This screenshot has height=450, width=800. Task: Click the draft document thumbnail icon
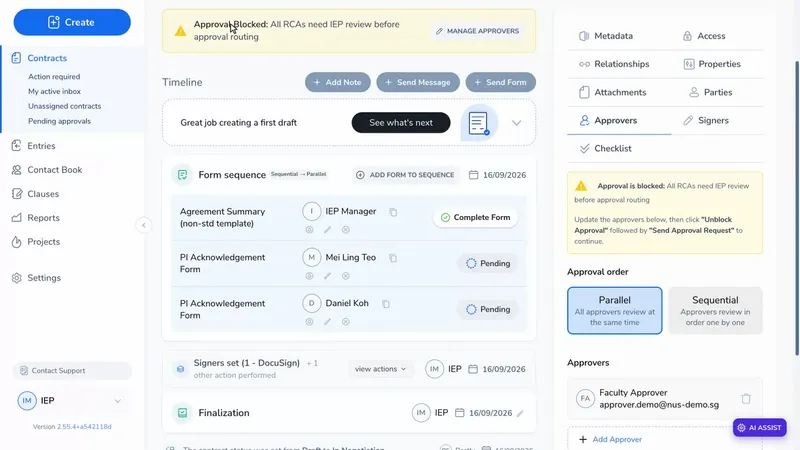479,123
